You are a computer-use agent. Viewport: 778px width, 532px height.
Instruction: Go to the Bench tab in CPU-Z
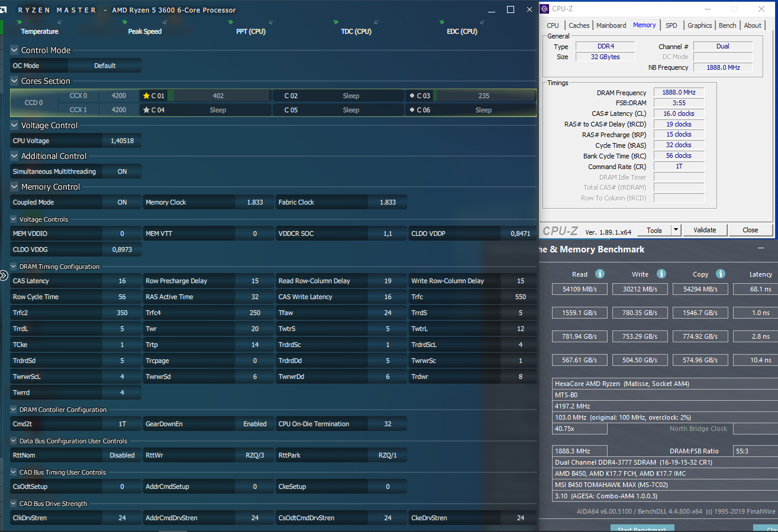(x=728, y=25)
